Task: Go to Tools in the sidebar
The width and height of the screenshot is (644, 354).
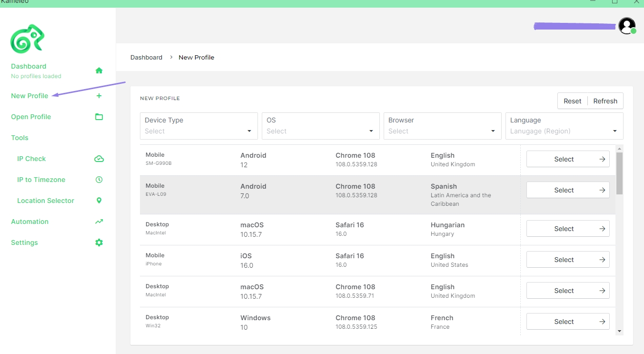Action: (20, 138)
